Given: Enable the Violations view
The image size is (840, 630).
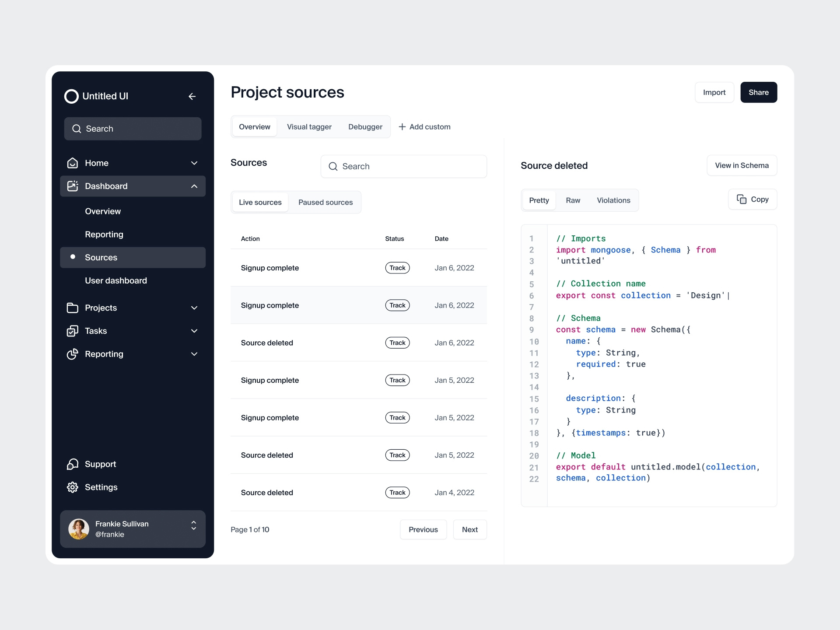Looking at the screenshot, I should coord(613,200).
